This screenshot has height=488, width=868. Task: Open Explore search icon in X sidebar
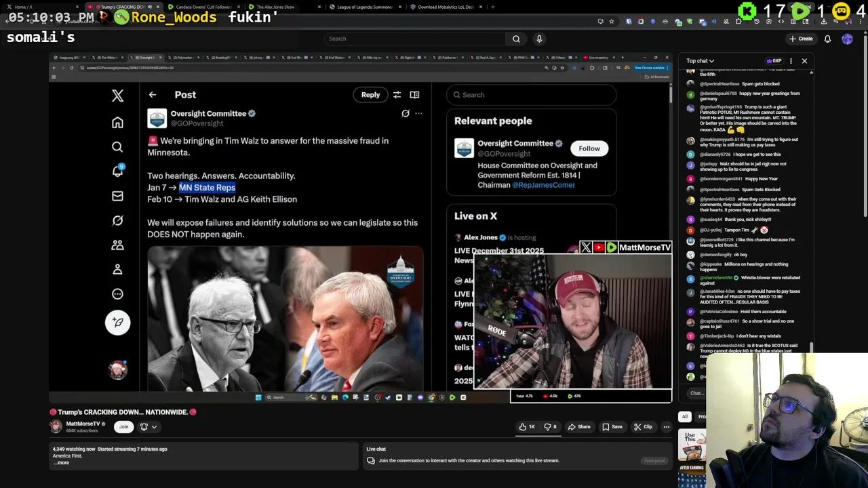[117, 147]
